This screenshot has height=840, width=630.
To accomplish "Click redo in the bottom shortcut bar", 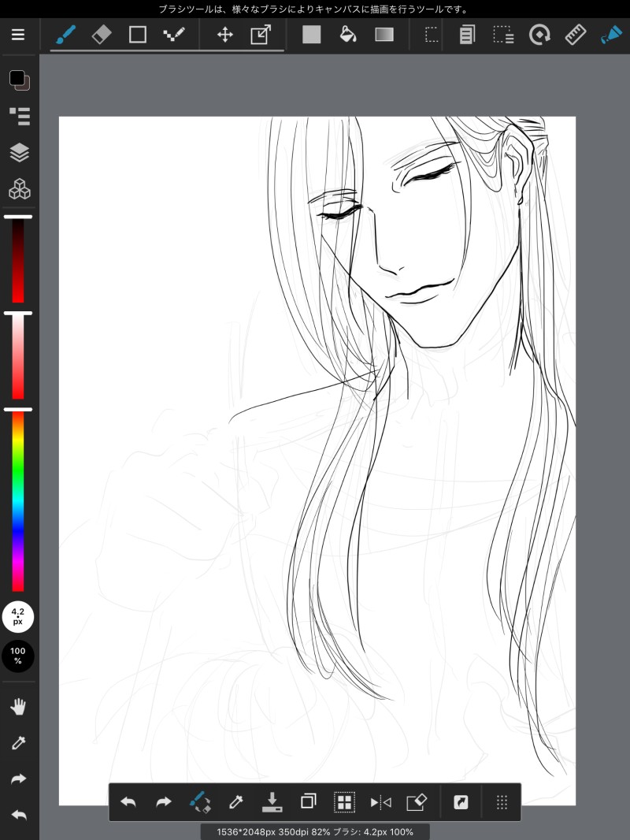I will (163, 802).
